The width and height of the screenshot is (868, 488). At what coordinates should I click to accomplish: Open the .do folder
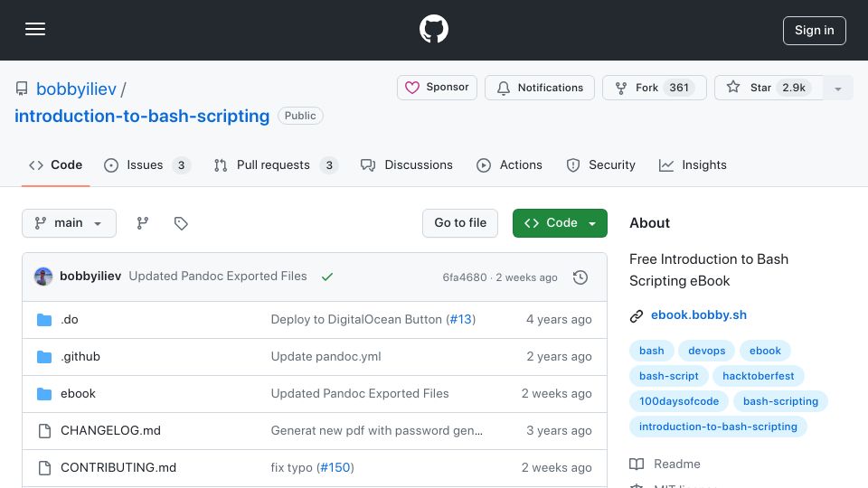tap(70, 319)
